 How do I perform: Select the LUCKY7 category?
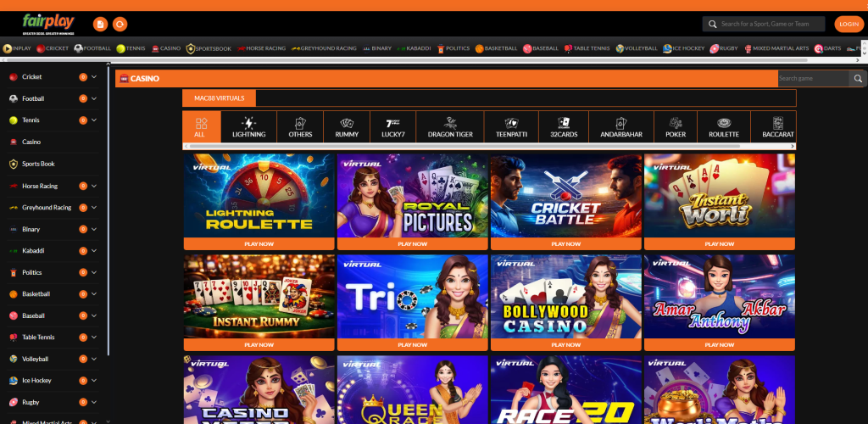tap(392, 127)
